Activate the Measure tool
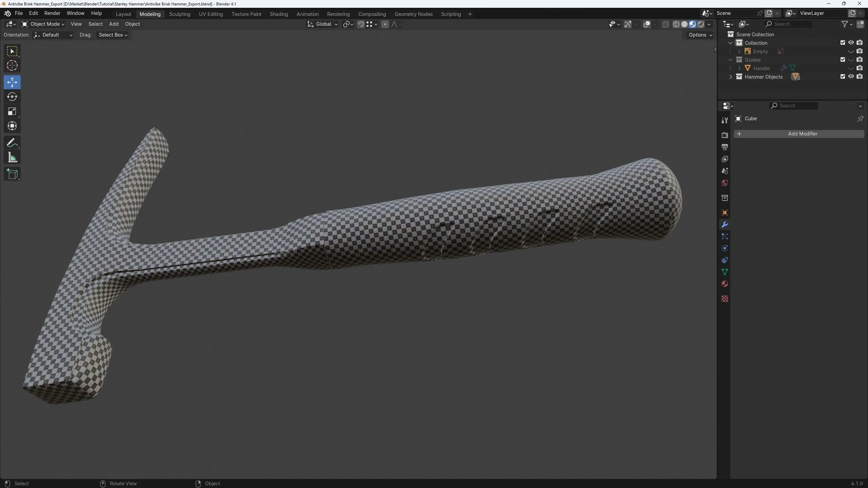The height and width of the screenshot is (488, 868). point(12,157)
